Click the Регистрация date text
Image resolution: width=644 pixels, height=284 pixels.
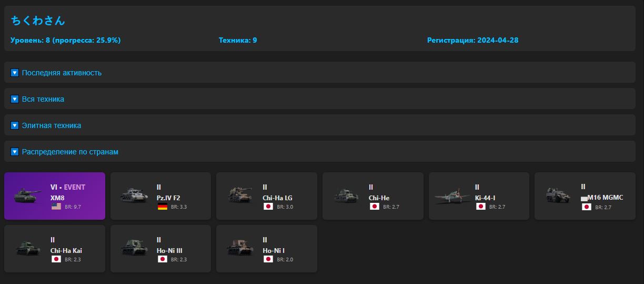tap(472, 40)
